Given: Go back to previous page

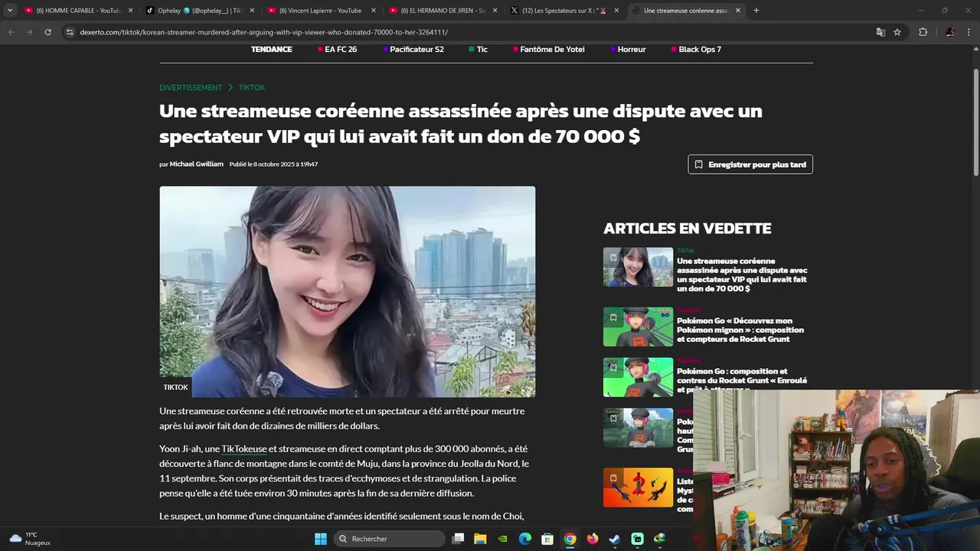Looking at the screenshot, I should (x=11, y=32).
